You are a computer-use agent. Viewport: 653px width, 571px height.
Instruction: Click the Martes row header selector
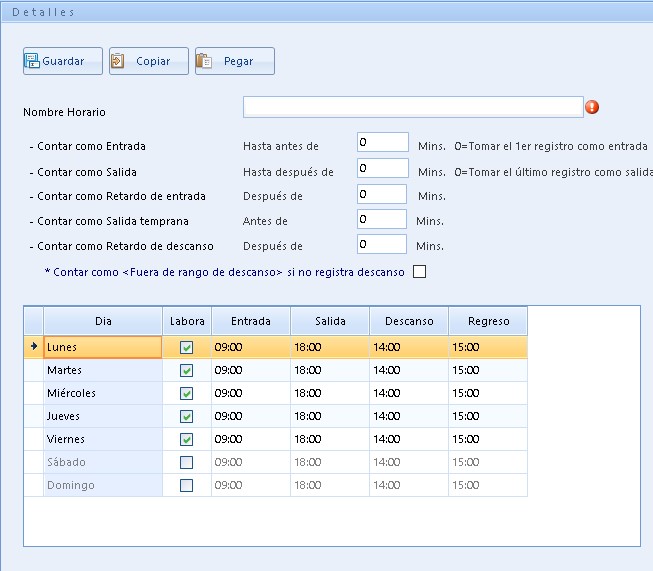34,370
